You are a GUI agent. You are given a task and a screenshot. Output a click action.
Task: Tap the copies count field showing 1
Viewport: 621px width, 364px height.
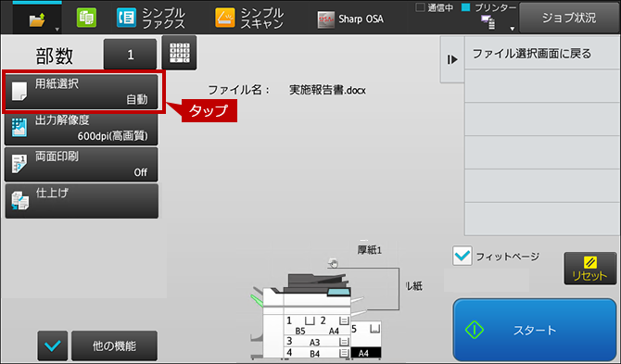tap(130, 55)
